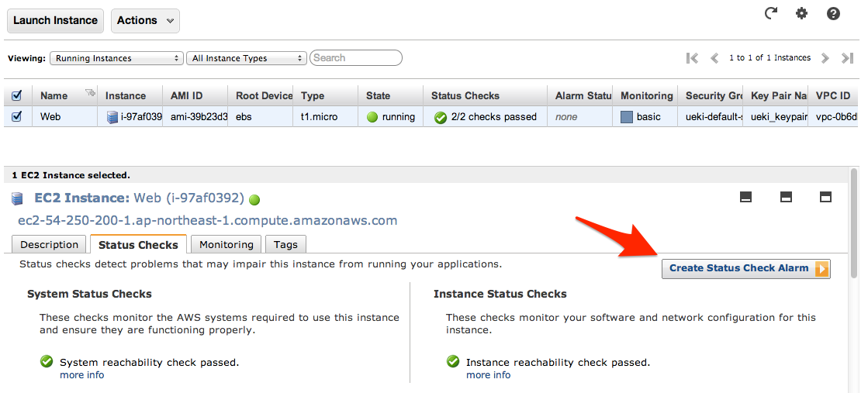This screenshot has height=393, width=868.
Task: Open the settings gear icon
Action: pyautogui.click(x=801, y=13)
